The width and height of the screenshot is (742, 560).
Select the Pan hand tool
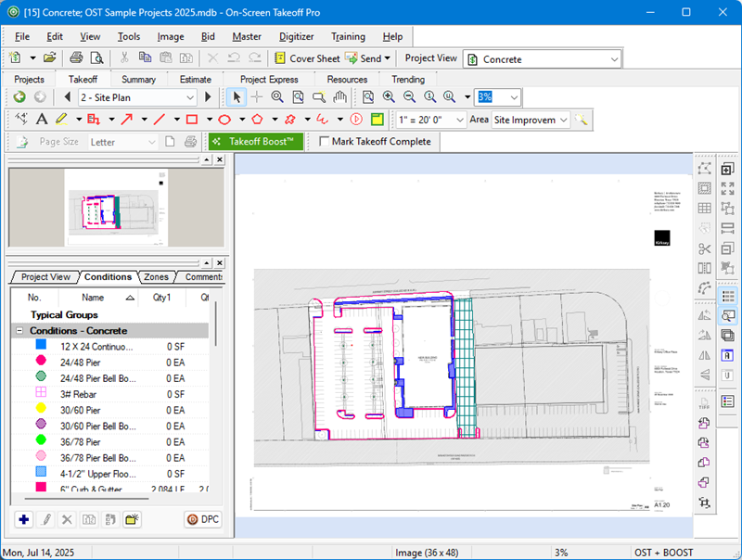pos(339,97)
